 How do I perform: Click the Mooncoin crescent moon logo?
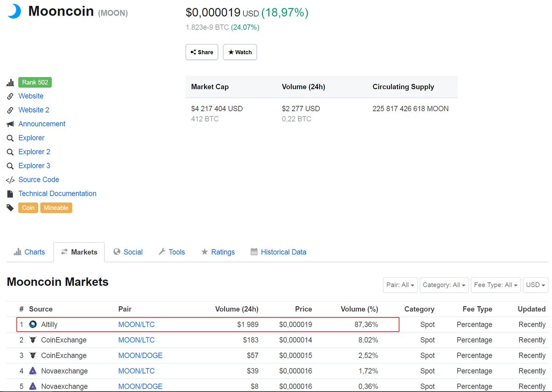(14, 11)
